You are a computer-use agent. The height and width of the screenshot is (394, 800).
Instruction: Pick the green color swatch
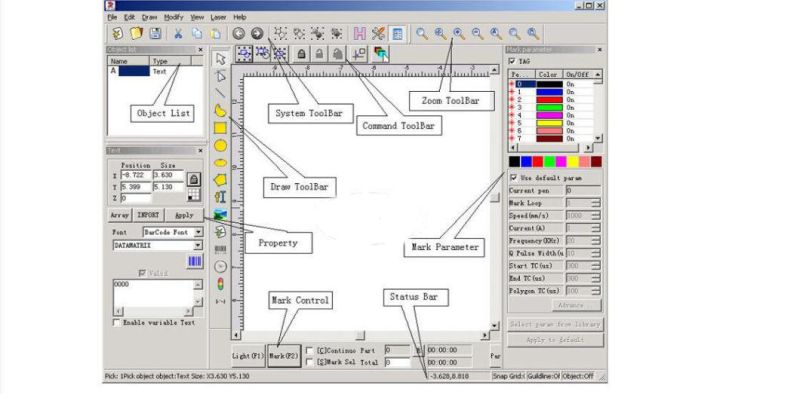[549, 162]
